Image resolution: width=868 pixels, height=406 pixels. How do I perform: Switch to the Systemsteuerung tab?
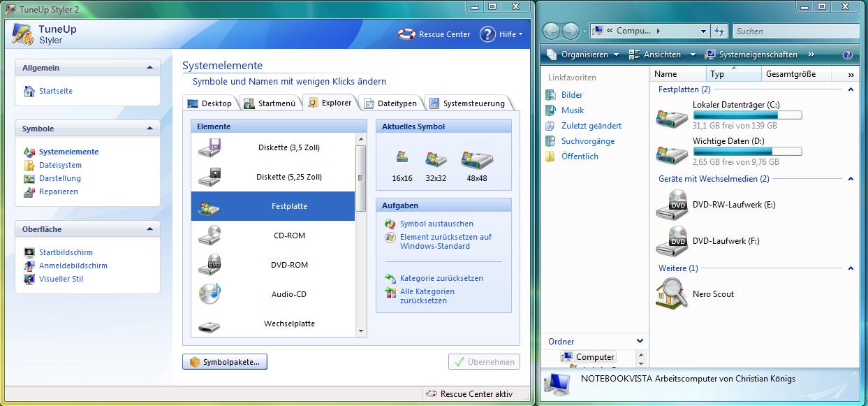(466, 103)
